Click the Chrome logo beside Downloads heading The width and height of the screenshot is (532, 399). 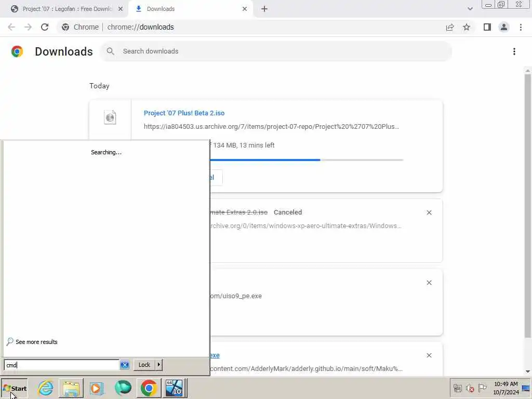click(17, 51)
